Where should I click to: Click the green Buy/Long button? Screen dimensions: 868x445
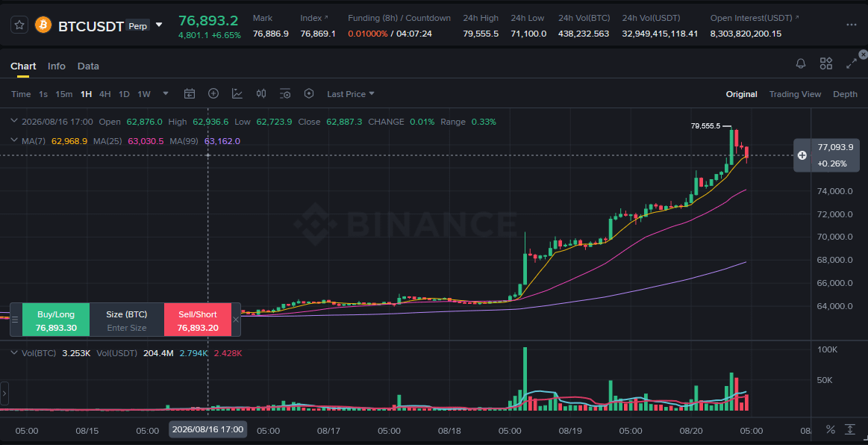pyautogui.click(x=55, y=320)
